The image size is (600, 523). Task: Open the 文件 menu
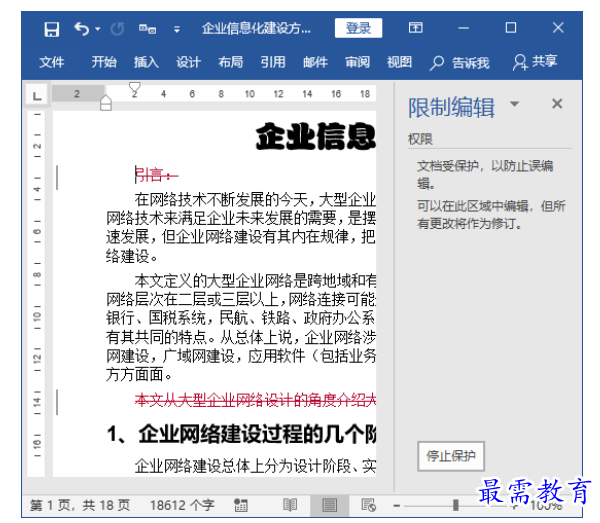[52, 62]
